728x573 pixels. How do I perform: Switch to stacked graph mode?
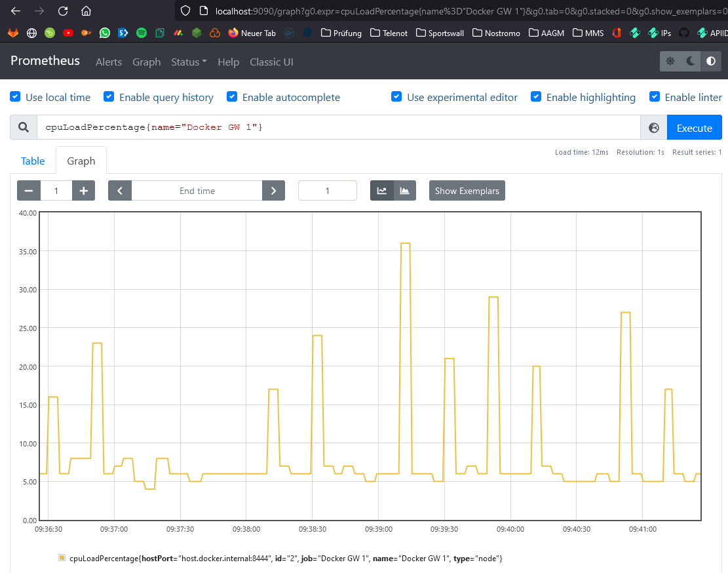405,191
